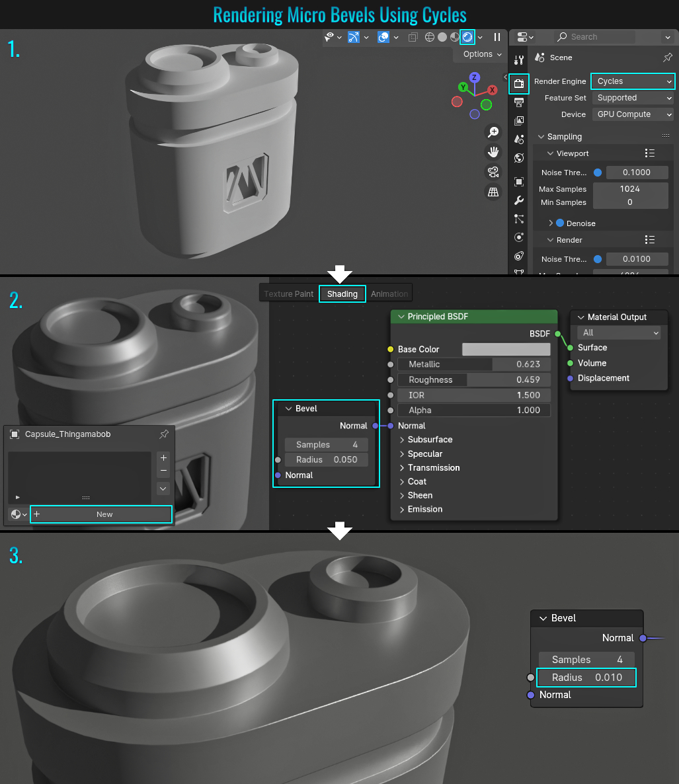
Task: Click the pan view hand icon
Action: 493,152
